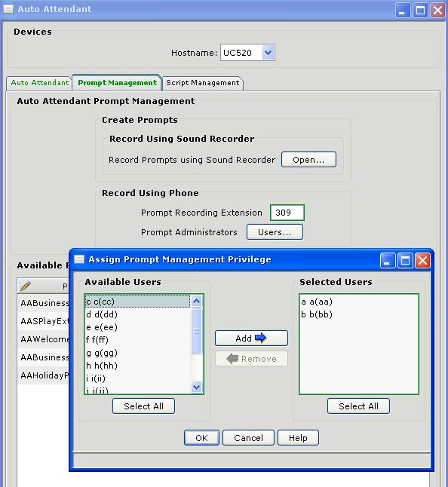Image resolution: width=448 pixels, height=487 pixels.
Task: Click the Remove button
Action: tap(251, 359)
